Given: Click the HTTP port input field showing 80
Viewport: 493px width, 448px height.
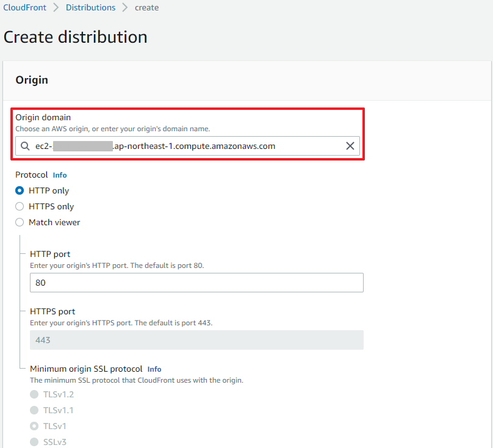Looking at the screenshot, I should pyautogui.click(x=196, y=283).
